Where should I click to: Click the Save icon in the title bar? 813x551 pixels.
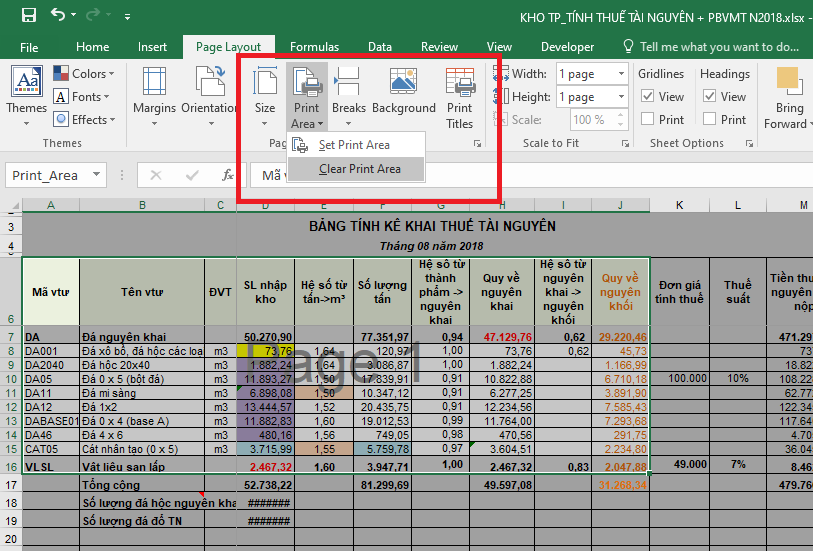coord(29,16)
